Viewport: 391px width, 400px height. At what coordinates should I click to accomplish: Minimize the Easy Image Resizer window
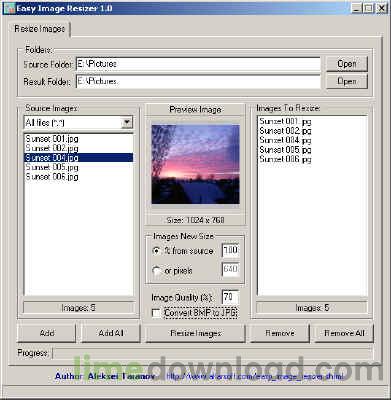tap(357, 8)
